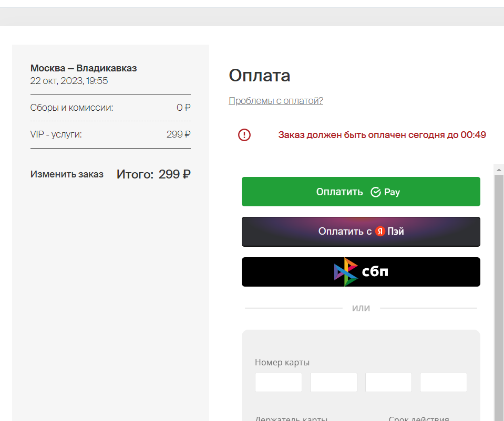Open the Проблемы с оплатой link
Screen dimensions: 504x421
(276, 101)
